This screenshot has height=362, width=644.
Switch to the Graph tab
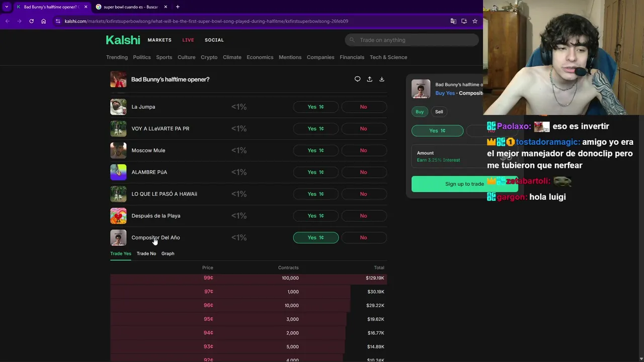[168, 253]
